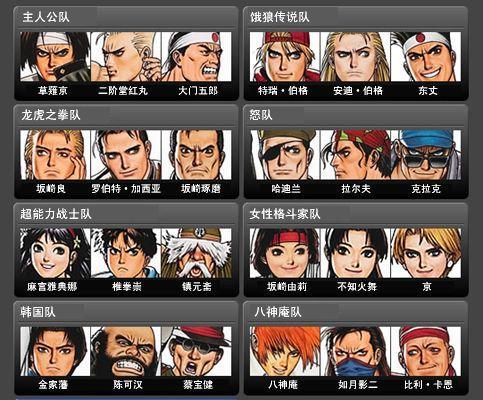
Task: Pick the 罗伯特·加西亚 portrait
Action: point(126,155)
